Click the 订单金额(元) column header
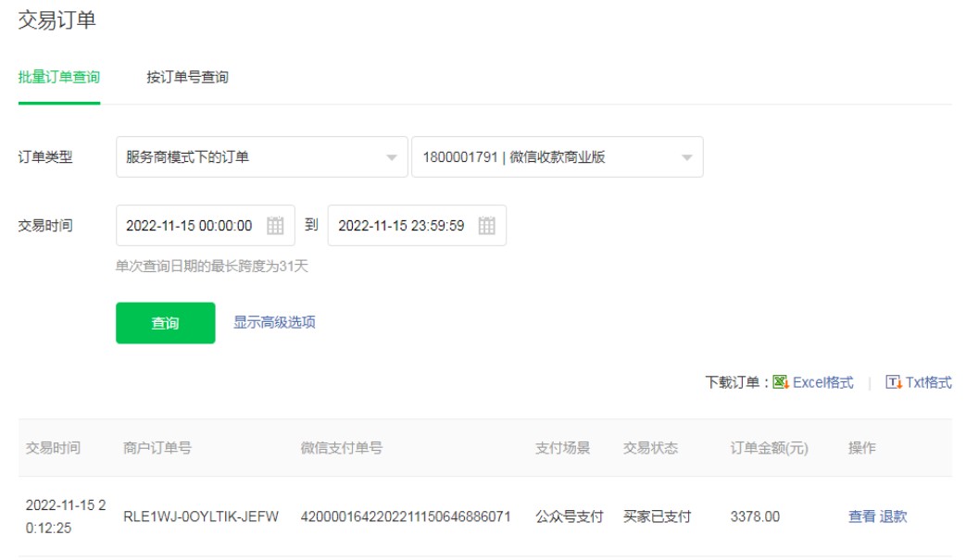966x560 pixels. point(769,448)
